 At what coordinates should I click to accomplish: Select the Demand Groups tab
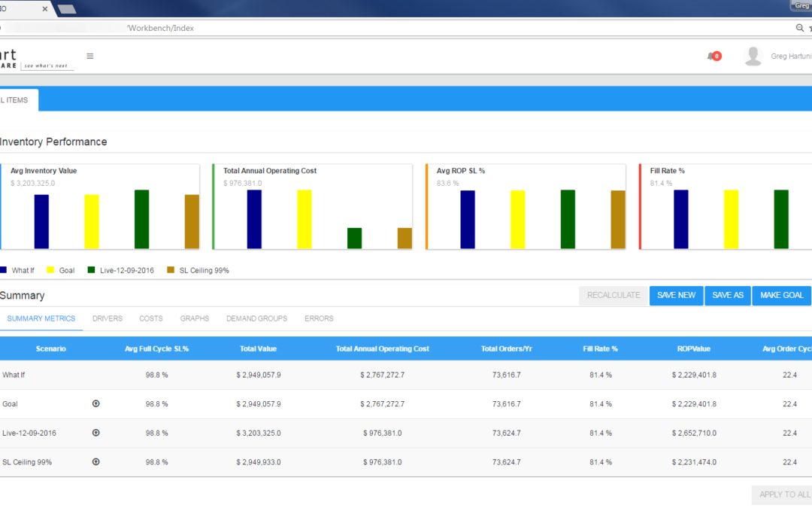256,318
